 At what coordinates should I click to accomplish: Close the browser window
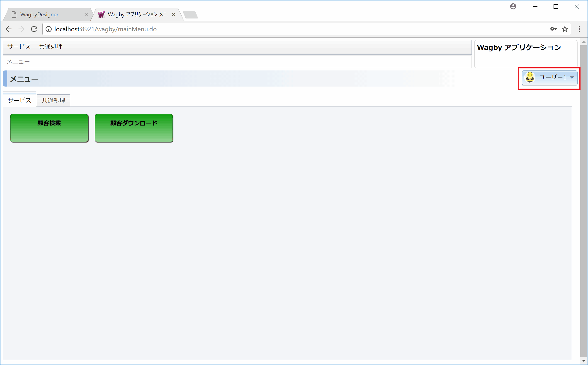(577, 7)
